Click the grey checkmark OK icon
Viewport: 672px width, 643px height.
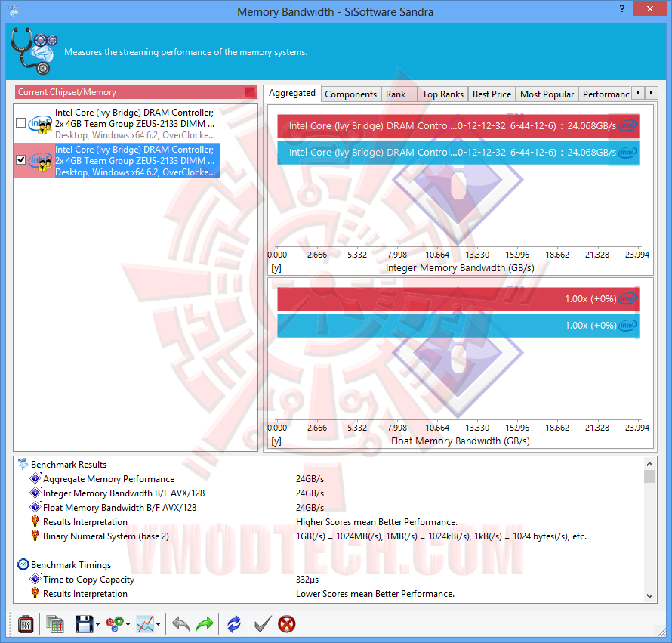click(263, 624)
